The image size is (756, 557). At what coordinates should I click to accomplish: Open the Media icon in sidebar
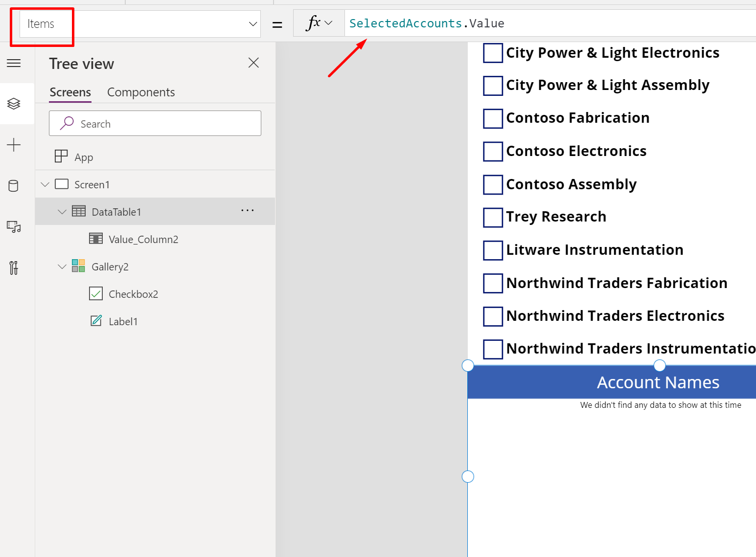coord(14,227)
